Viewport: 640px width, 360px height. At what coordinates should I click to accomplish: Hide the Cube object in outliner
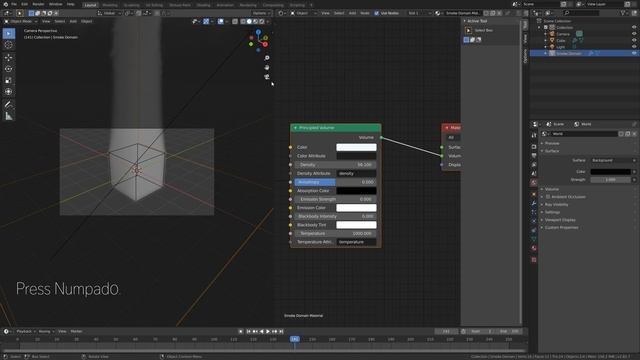[634, 40]
